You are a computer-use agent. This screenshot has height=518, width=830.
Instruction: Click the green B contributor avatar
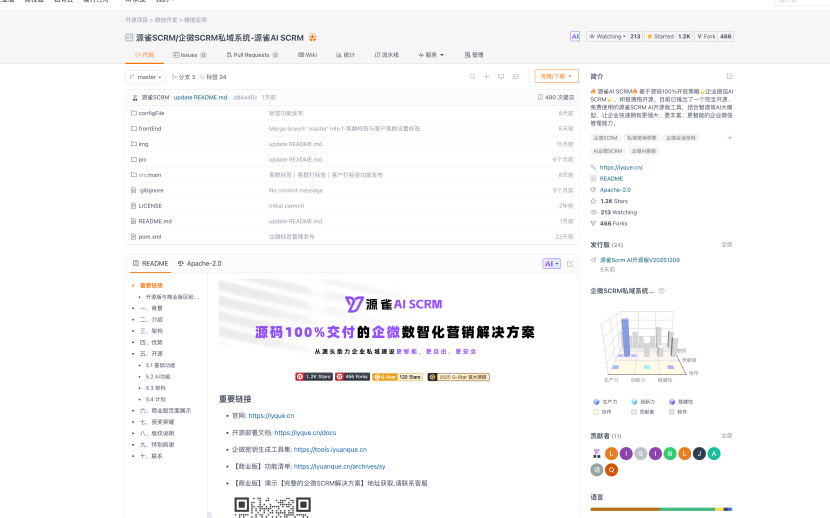pos(670,453)
